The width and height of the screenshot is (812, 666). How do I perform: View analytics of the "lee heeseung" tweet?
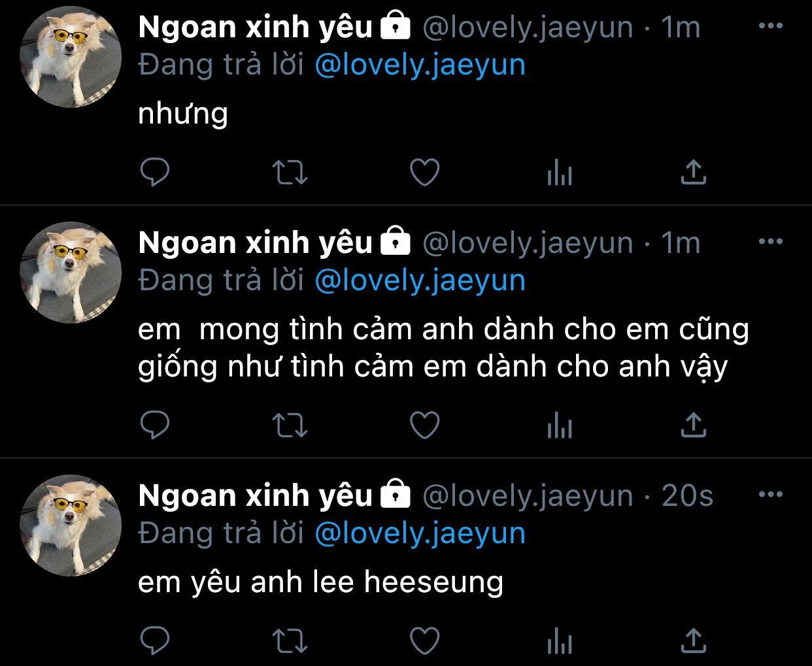[560, 641]
